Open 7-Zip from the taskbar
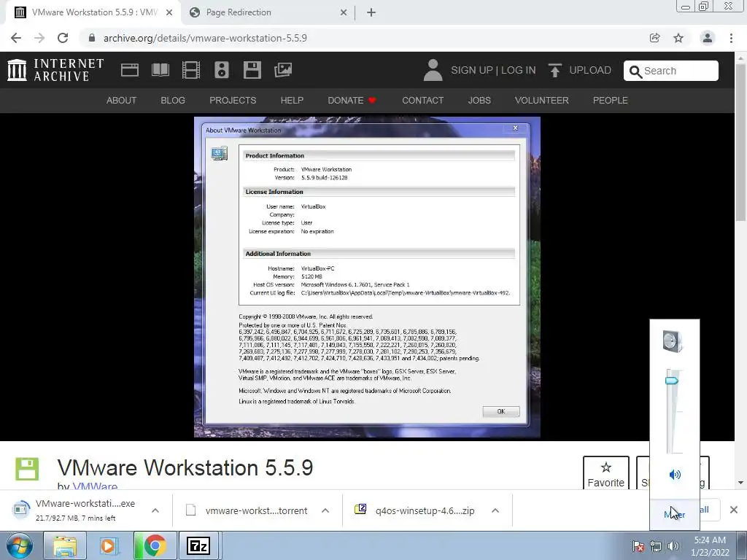Image resolution: width=747 pixels, height=560 pixels. tap(199, 545)
